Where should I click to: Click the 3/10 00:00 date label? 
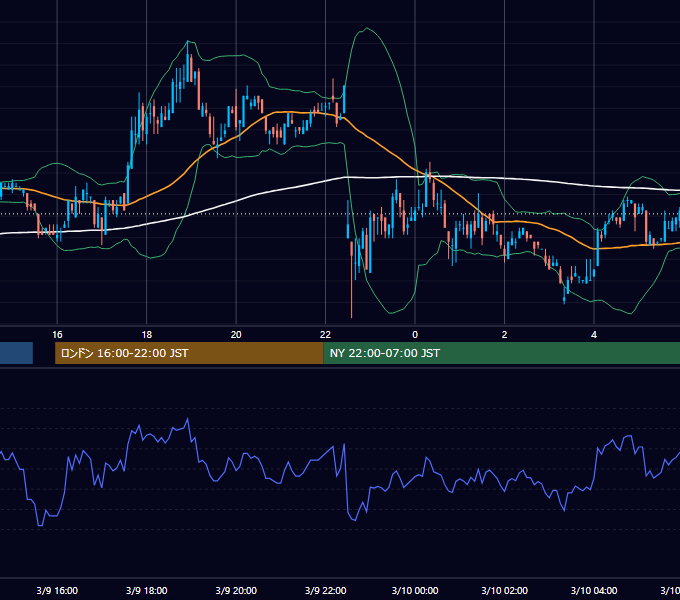(x=415, y=590)
